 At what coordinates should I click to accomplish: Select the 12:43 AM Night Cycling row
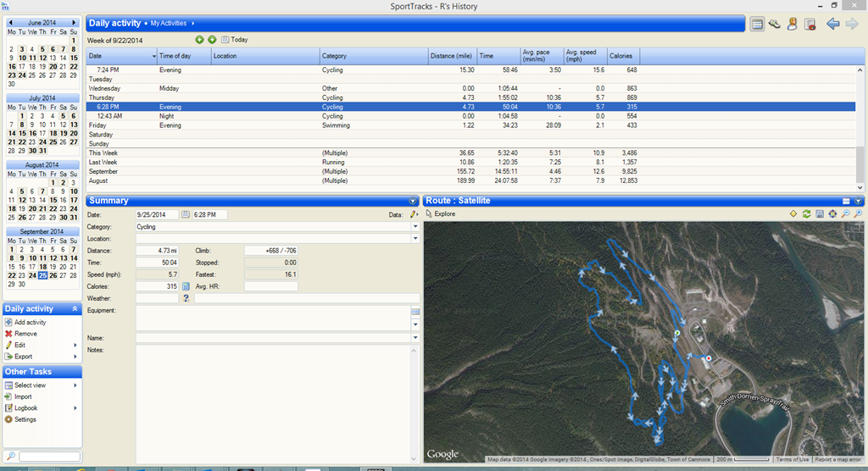[470, 116]
